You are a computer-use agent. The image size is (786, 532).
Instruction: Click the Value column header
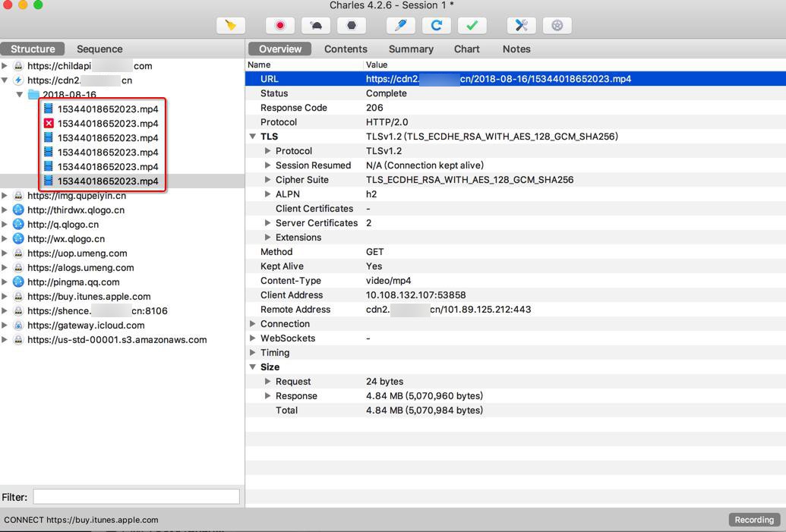coord(377,65)
